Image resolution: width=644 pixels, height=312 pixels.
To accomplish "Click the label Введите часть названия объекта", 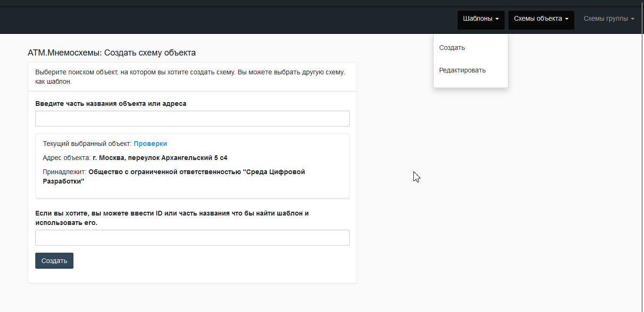I will coord(111,104).
